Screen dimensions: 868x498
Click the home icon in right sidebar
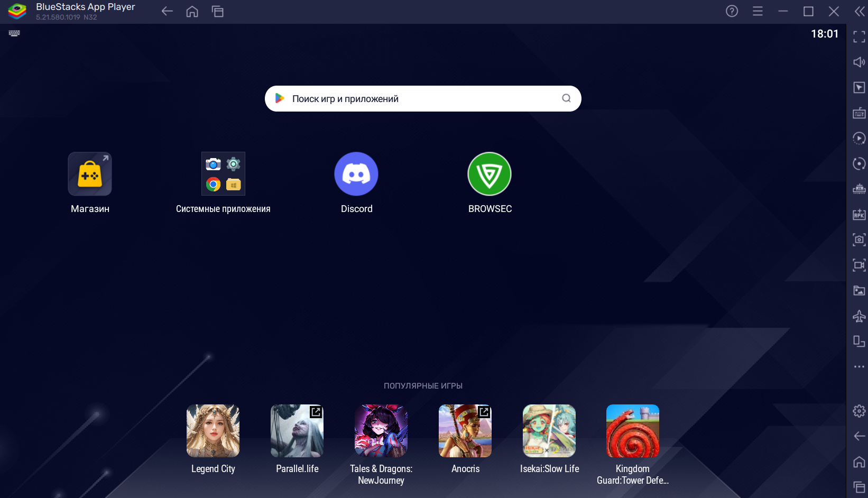point(860,462)
